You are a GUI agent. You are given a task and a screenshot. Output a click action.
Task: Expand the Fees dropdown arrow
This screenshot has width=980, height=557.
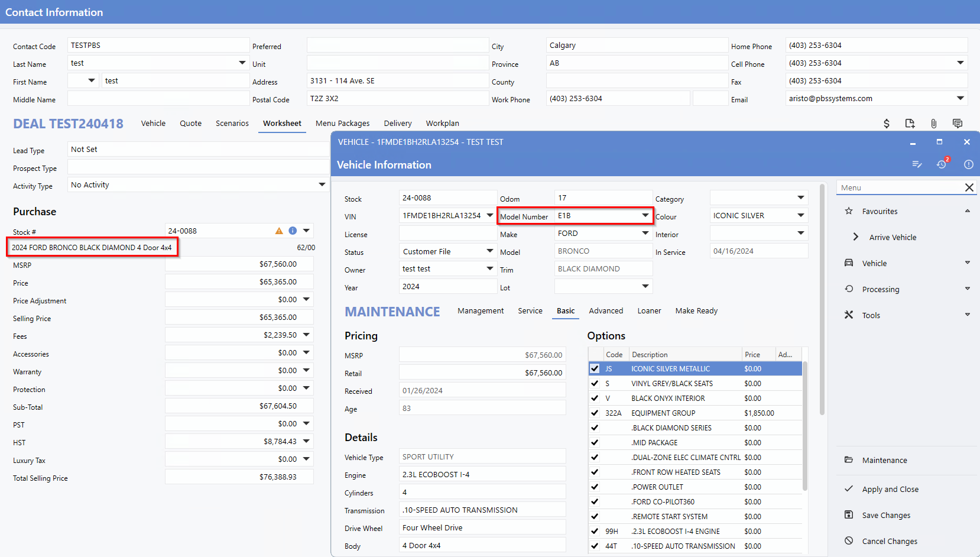pyautogui.click(x=306, y=335)
